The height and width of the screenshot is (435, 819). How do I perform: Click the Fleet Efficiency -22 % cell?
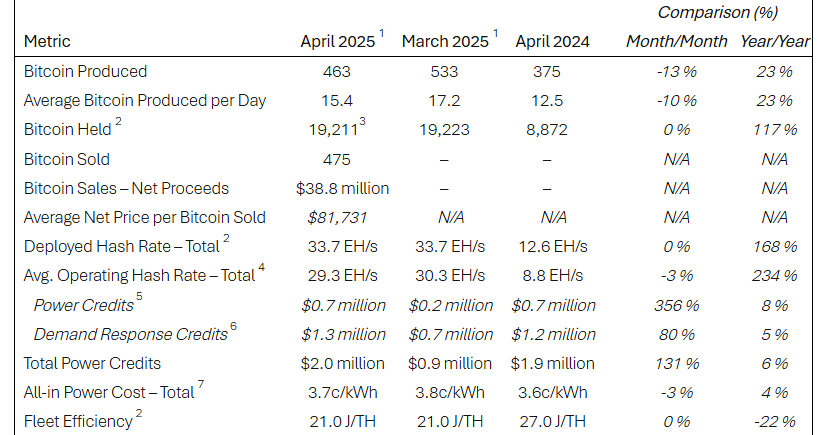point(773,421)
